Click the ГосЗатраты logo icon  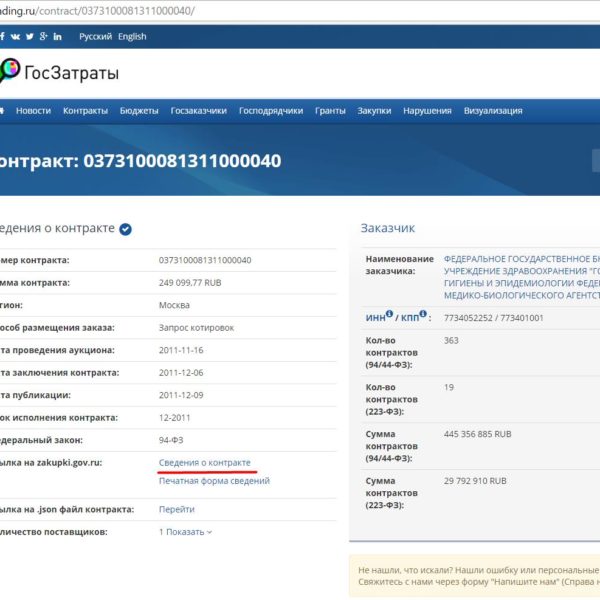point(9,70)
